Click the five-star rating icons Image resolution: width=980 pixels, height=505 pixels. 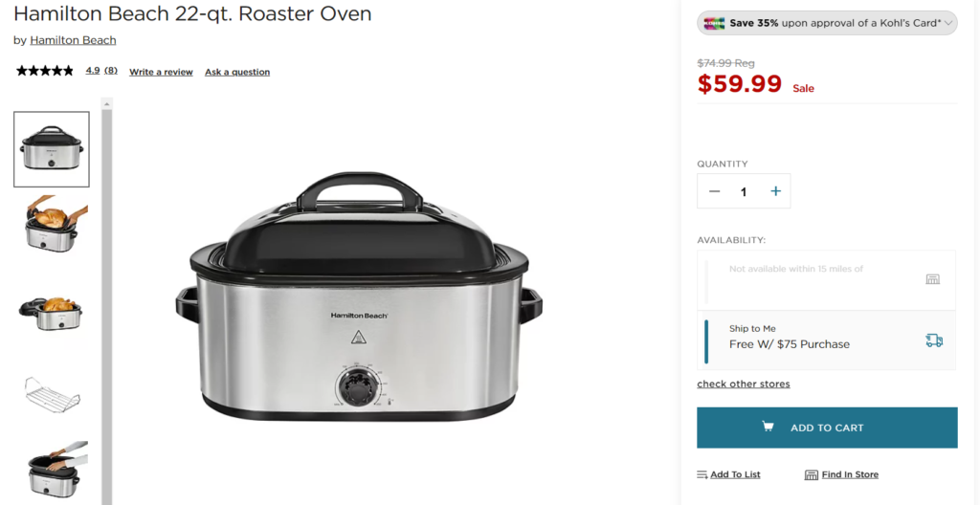(x=45, y=71)
